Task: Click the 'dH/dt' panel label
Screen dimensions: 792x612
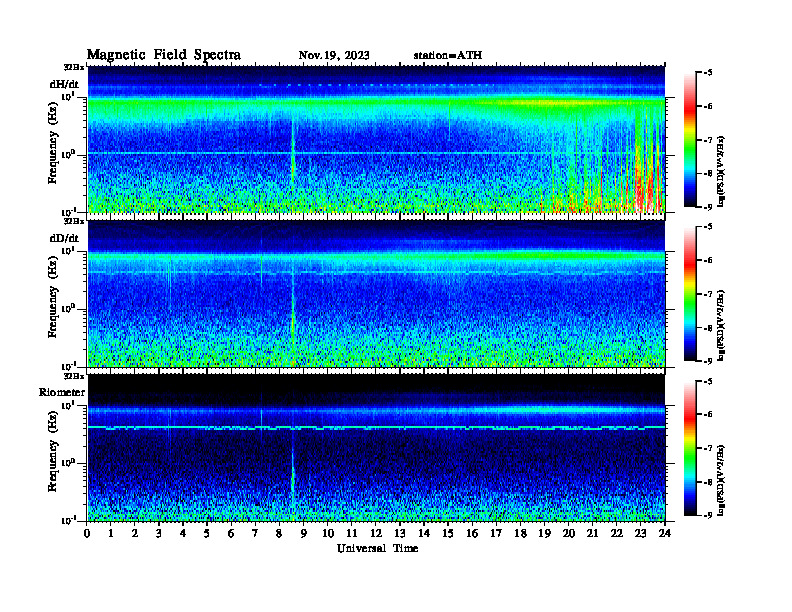Action: coord(64,84)
